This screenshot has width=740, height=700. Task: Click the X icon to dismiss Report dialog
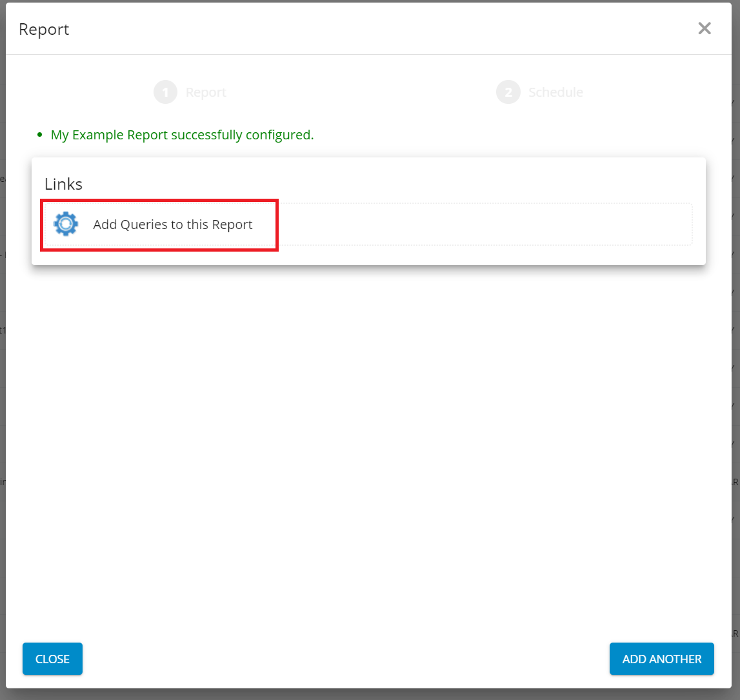(x=705, y=28)
